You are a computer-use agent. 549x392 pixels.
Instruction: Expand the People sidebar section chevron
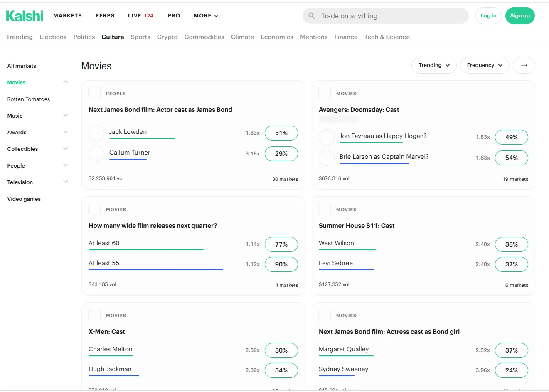tap(66, 165)
